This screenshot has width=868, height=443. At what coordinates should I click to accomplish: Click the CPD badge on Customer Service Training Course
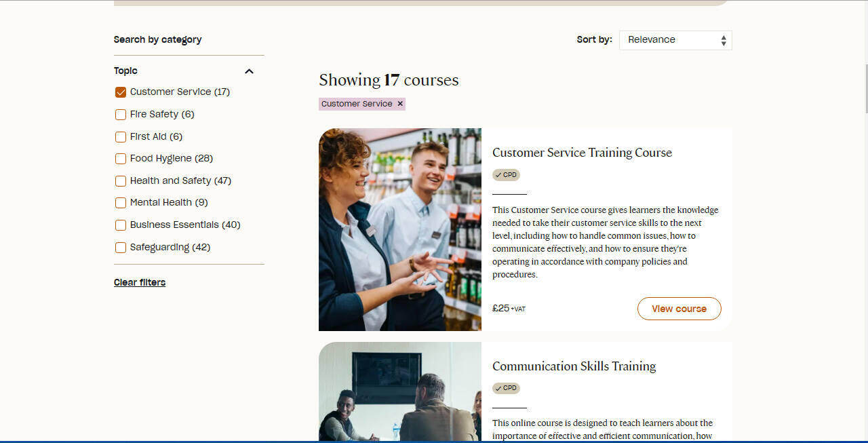506,174
